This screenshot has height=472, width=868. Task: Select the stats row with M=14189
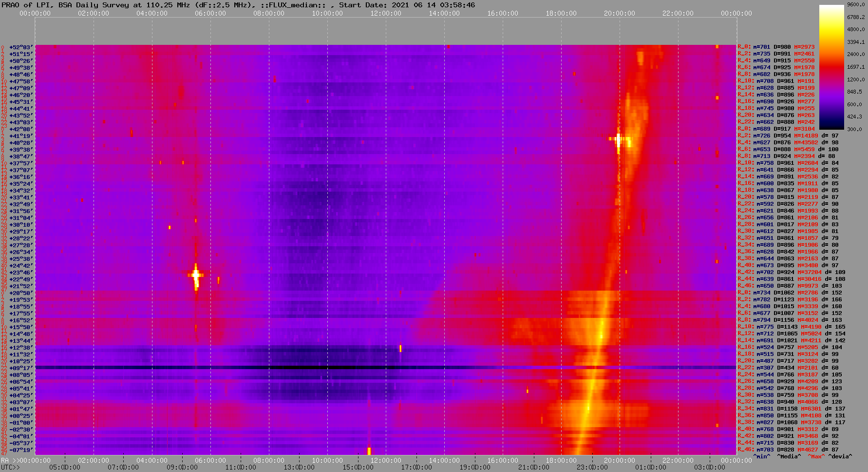[788, 136]
